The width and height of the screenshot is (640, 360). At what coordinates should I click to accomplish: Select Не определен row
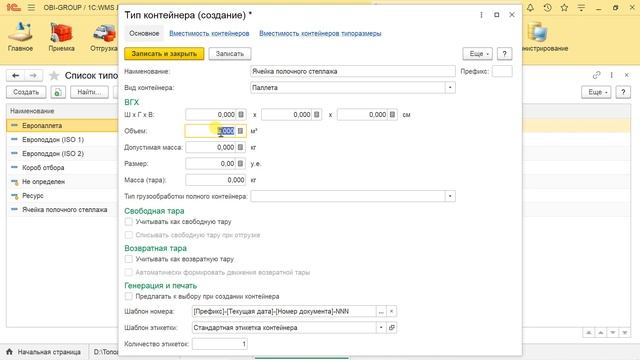click(62, 182)
